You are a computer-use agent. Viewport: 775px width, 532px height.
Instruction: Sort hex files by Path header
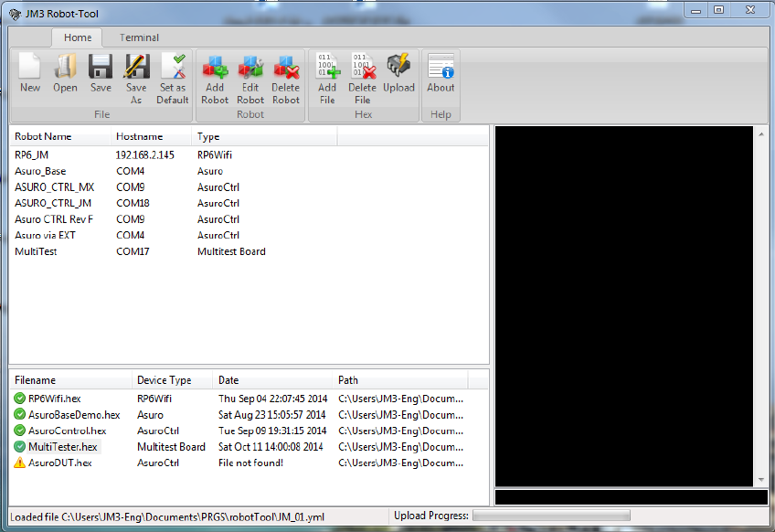pyautogui.click(x=400, y=380)
